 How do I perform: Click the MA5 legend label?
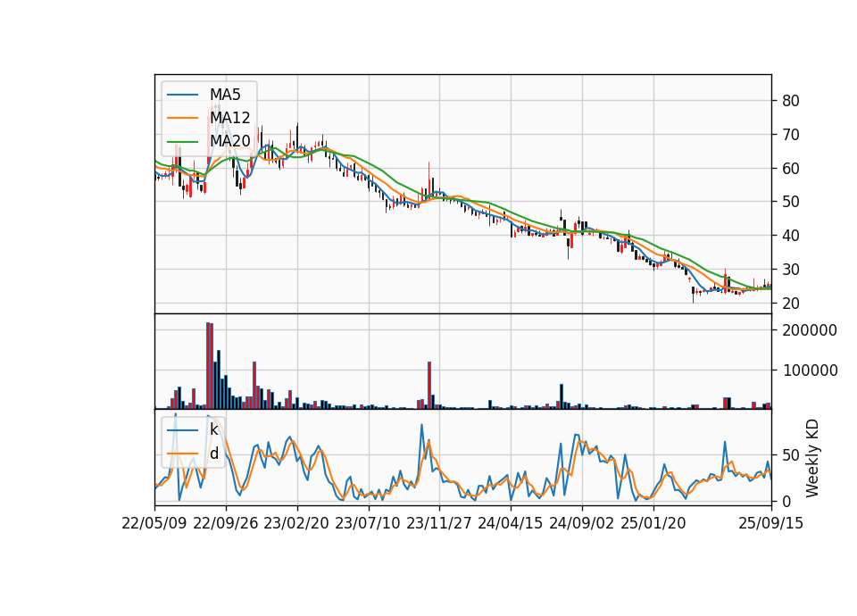tap(225, 95)
